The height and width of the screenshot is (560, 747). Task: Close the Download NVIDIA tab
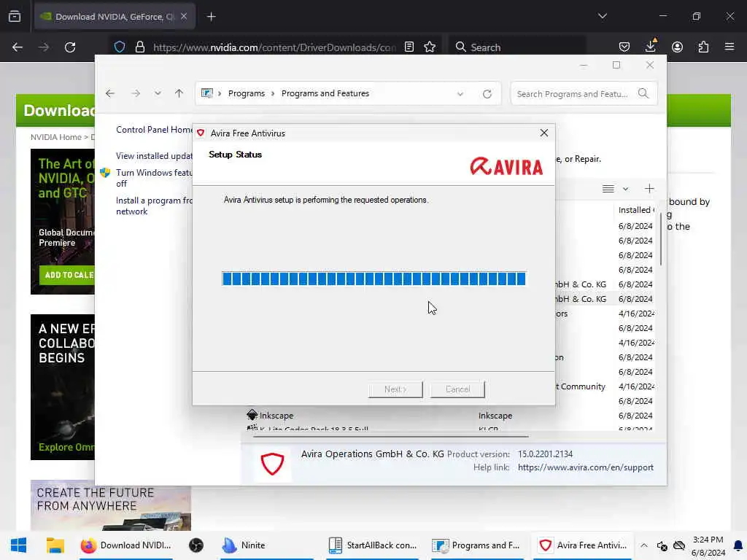[x=184, y=16]
